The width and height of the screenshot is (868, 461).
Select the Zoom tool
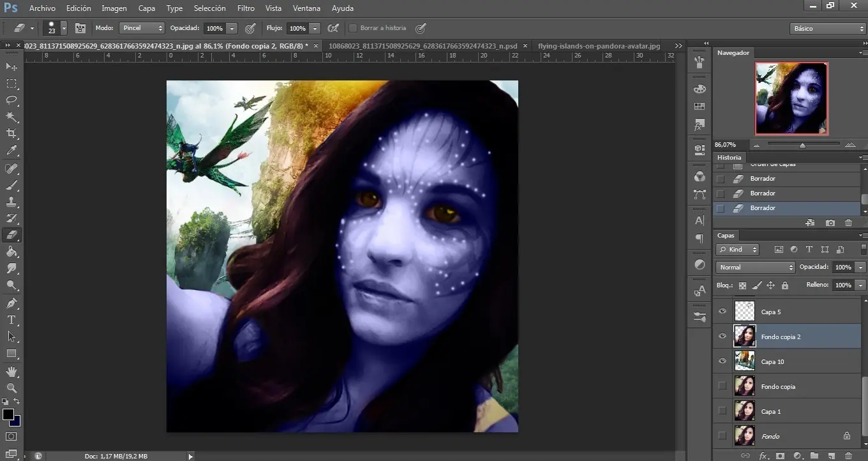coord(11,388)
